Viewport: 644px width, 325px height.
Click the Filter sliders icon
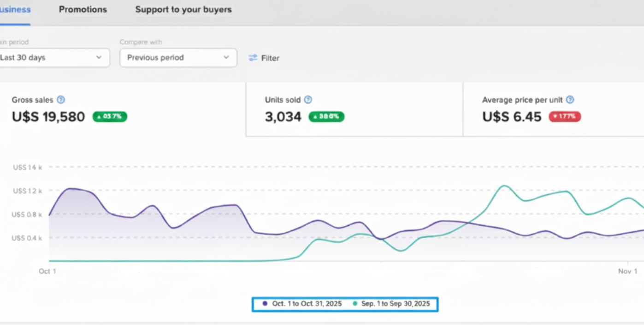[253, 58]
